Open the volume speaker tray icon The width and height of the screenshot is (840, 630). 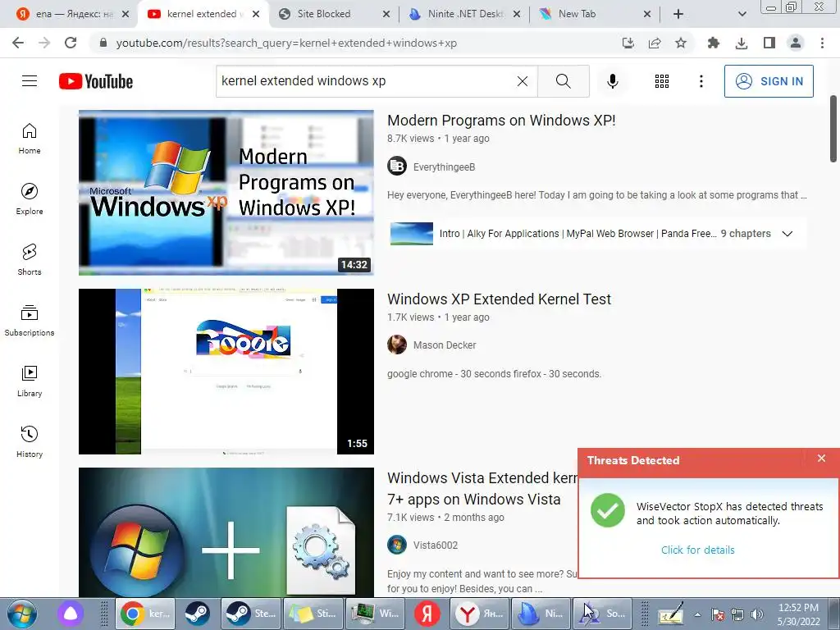757,614
